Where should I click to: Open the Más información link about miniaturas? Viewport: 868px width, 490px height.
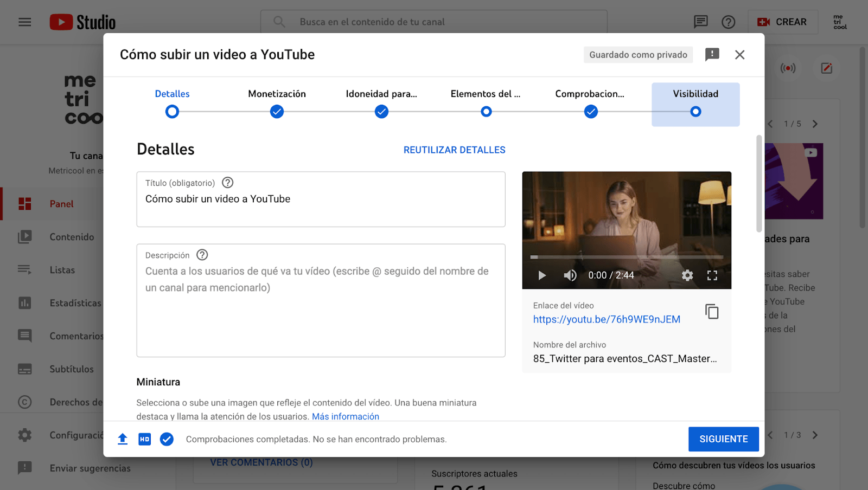(346, 416)
